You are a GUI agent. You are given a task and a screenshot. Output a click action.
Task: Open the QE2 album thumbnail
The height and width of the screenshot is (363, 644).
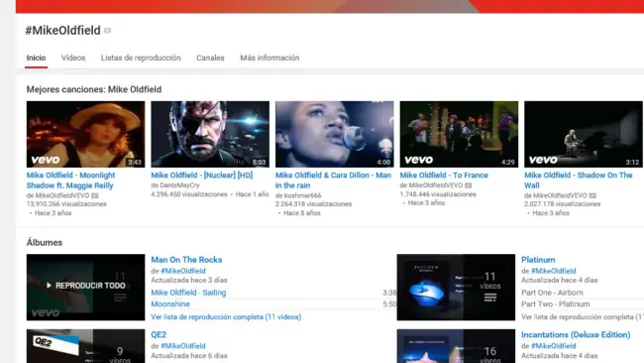pyautogui.click(x=85, y=346)
